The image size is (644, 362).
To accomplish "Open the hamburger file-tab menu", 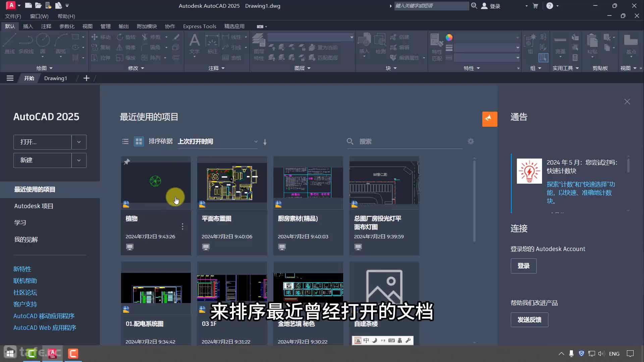I will tap(10, 78).
